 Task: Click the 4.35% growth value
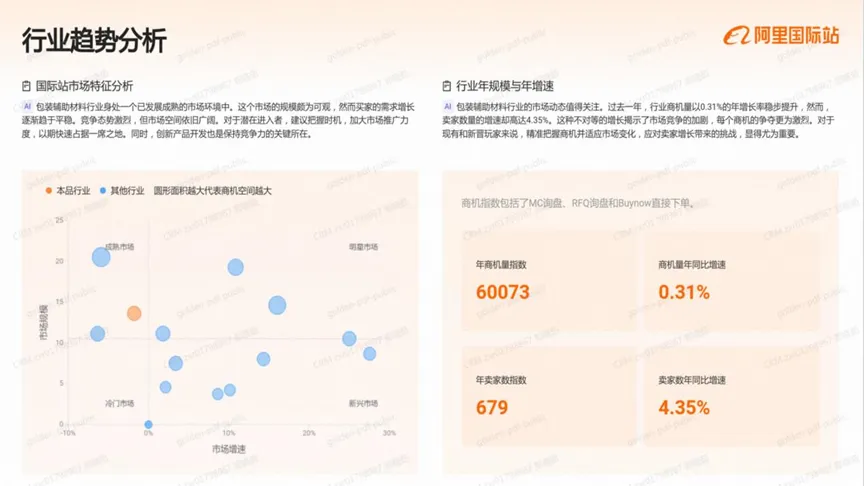tap(684, 408)
